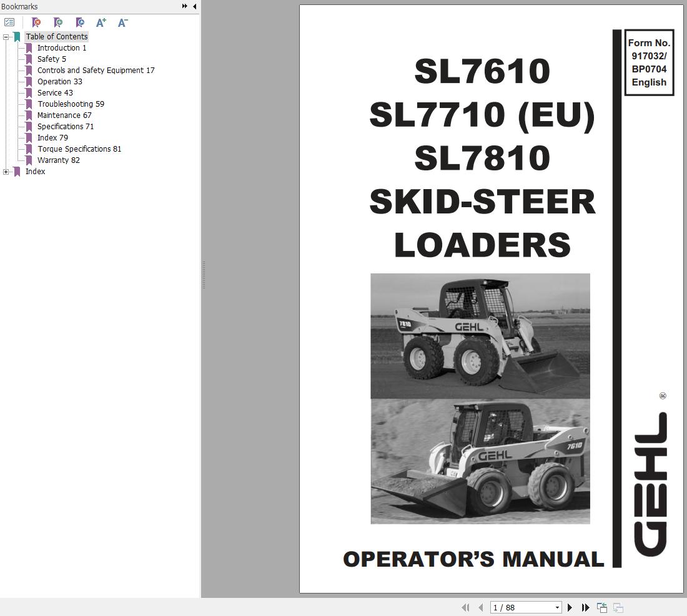The image size is (687, 616).
Task: Click the double-arrow to expand panel options
Action: 183,6
